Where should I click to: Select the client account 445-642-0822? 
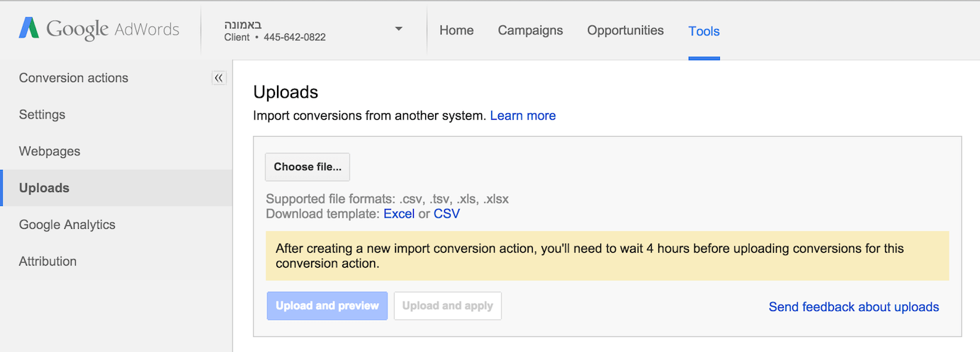[x=275, y=30]
